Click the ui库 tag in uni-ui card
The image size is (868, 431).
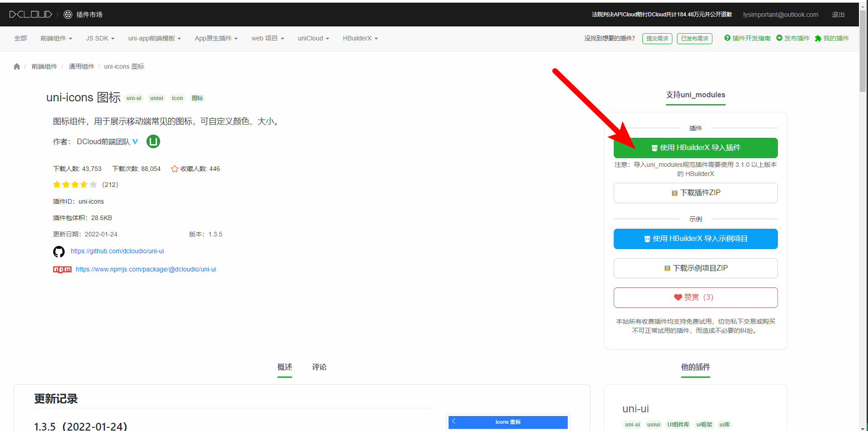click(725, 425)
